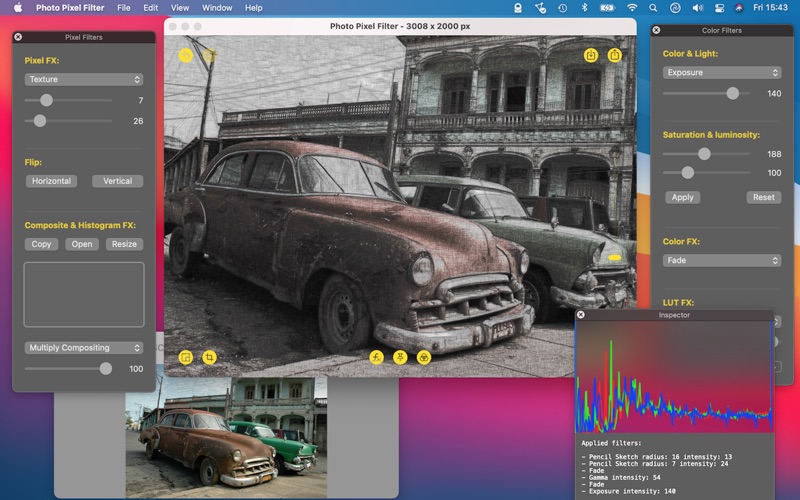
Task: Click the empty composite image well
Action: pyautogui.click(x=84, y=294)
